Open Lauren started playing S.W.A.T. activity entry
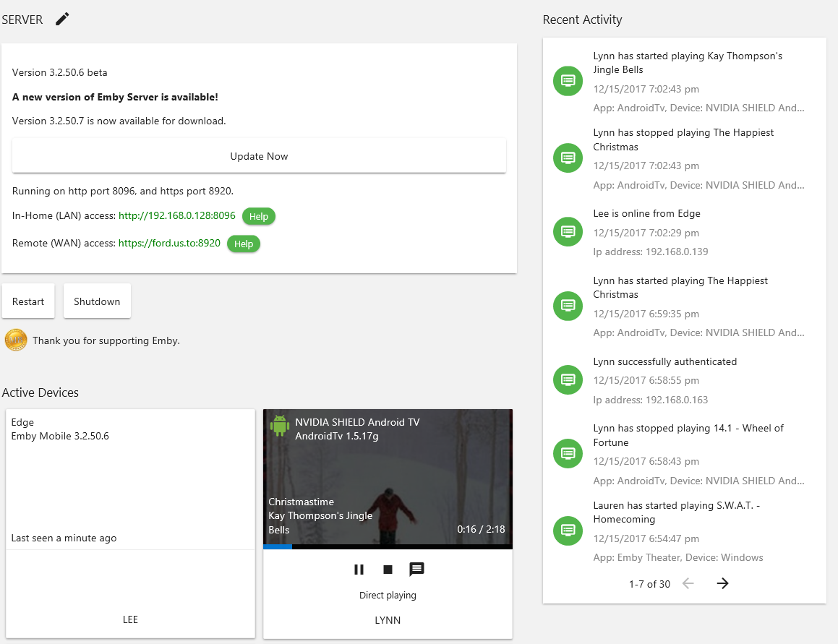This screenshot has height=644, width=838. (676, 512)
